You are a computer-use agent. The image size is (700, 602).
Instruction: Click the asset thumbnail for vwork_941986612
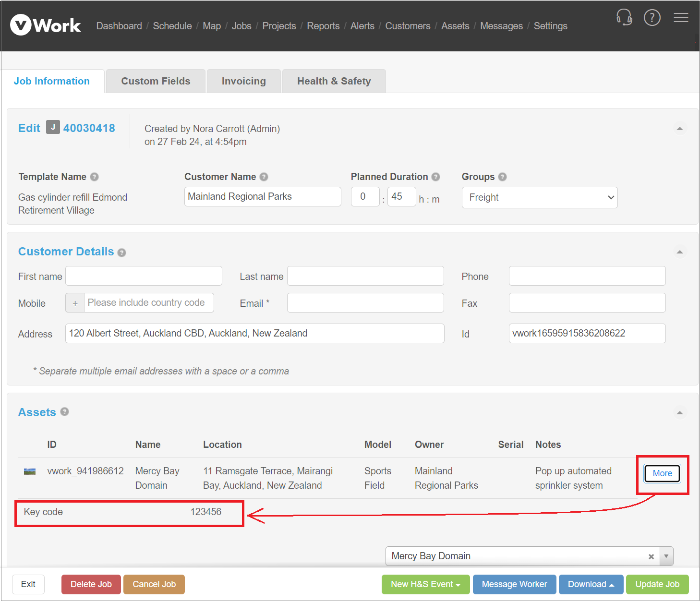pos(29,471)
